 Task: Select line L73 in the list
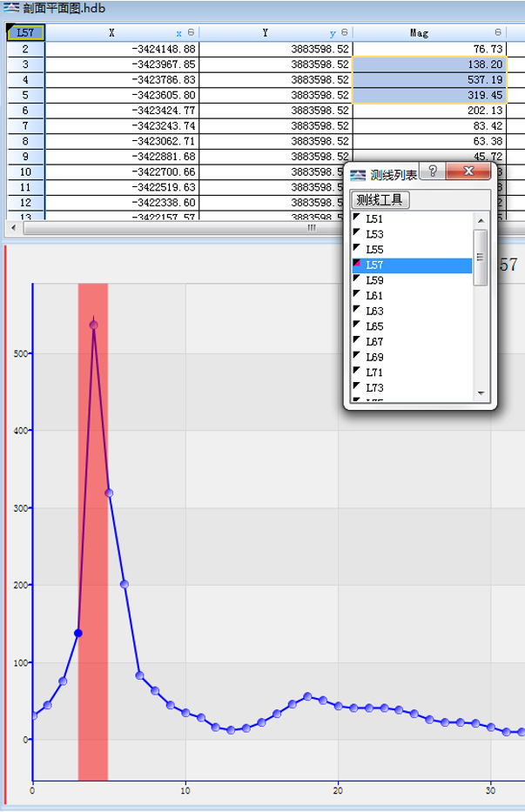click(x=412, y=388)
